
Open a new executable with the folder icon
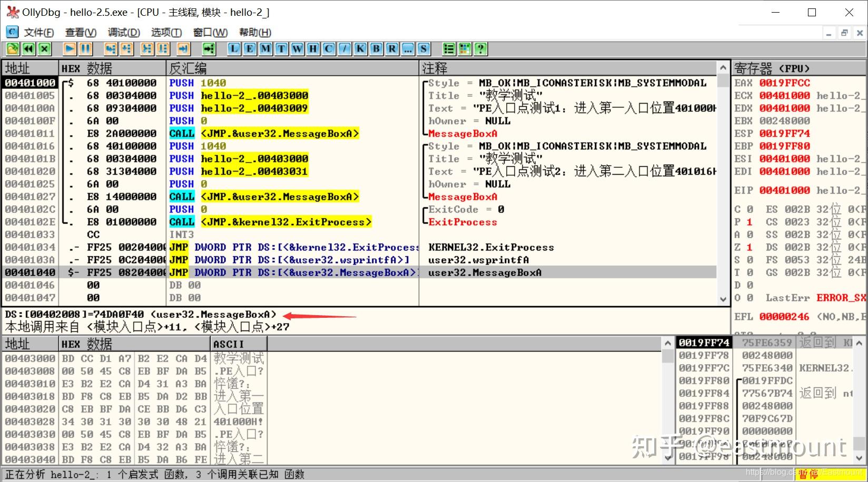12,48
